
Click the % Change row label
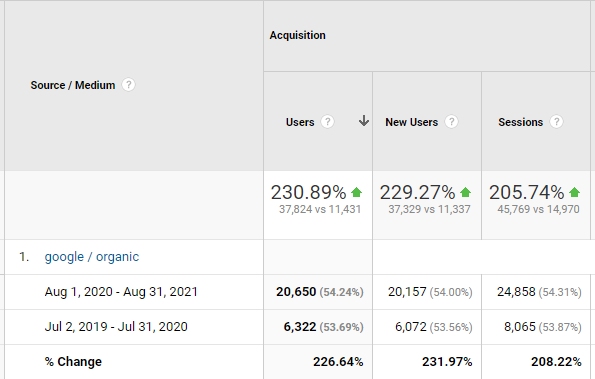point(73,362)
